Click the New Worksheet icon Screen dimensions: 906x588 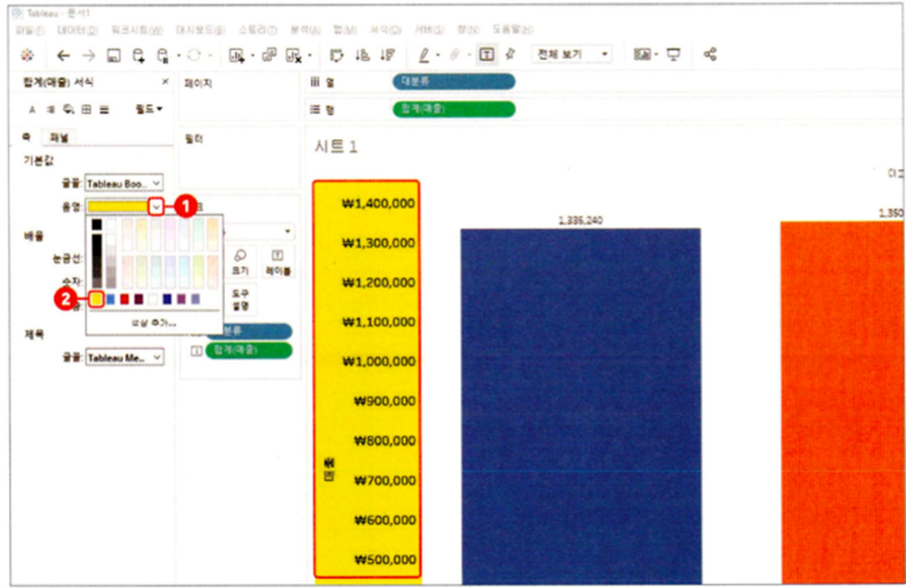click(x=236, y=55)
